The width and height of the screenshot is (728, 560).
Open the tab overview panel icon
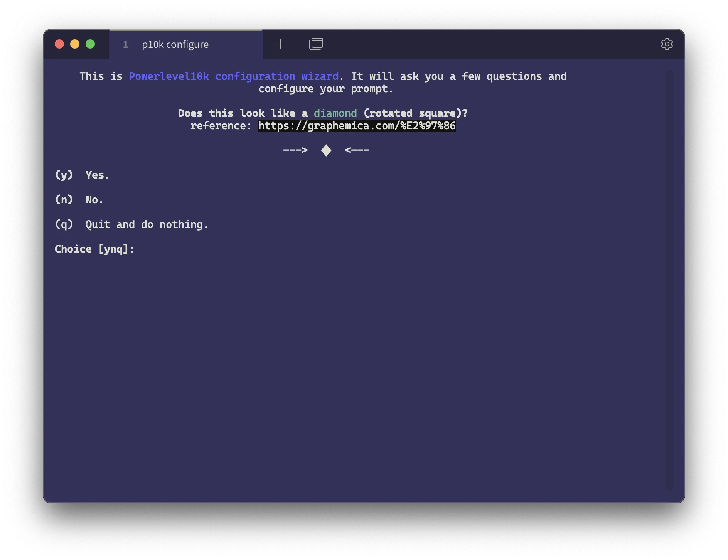tap(316, 44)
